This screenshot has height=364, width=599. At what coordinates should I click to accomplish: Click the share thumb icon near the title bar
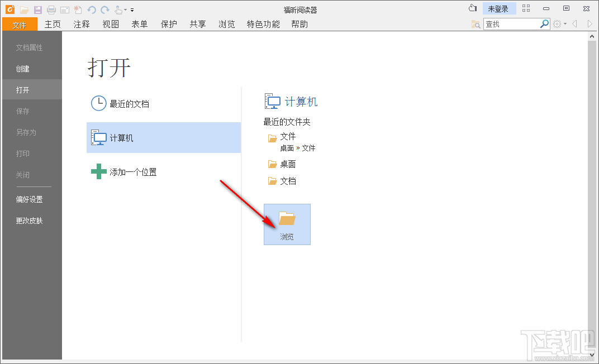point(473,8)
